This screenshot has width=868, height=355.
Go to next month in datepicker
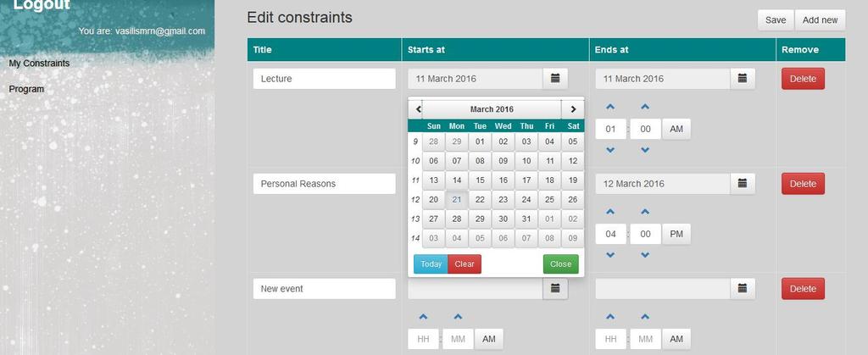click(573, 109)
